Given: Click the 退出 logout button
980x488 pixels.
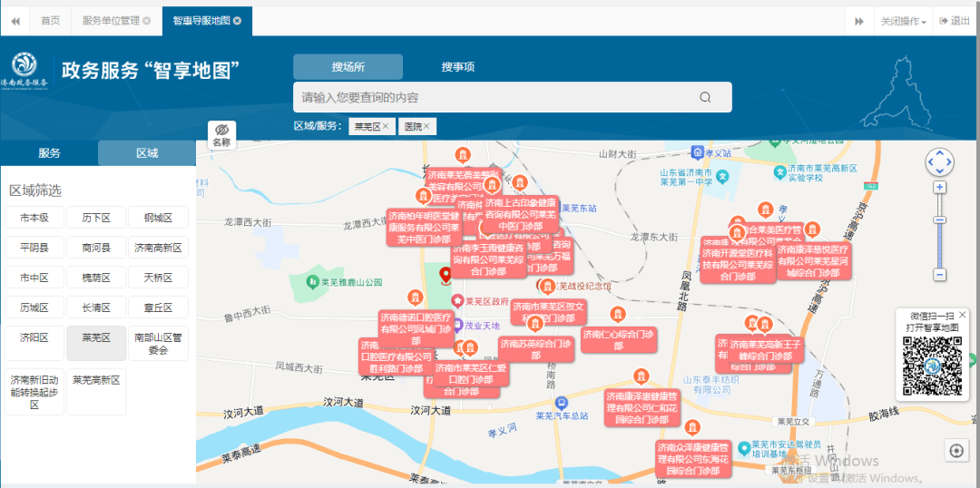Looking at the screenshot, I should (x=955, y=21).
